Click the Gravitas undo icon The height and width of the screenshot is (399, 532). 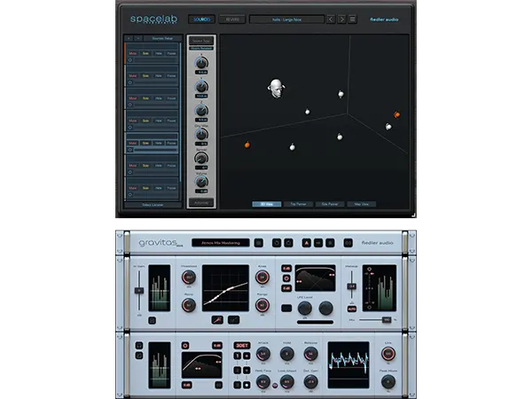277,243
